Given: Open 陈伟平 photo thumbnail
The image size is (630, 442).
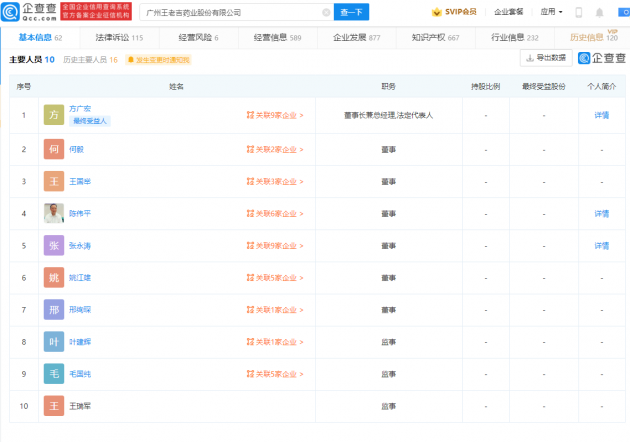Looking at the screenshot, I should (54, 213).
